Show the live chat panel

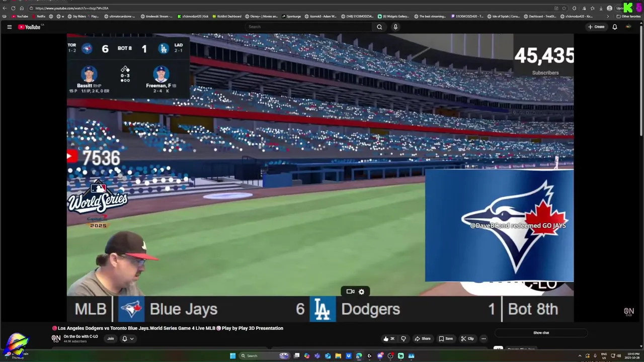[541, 333]
